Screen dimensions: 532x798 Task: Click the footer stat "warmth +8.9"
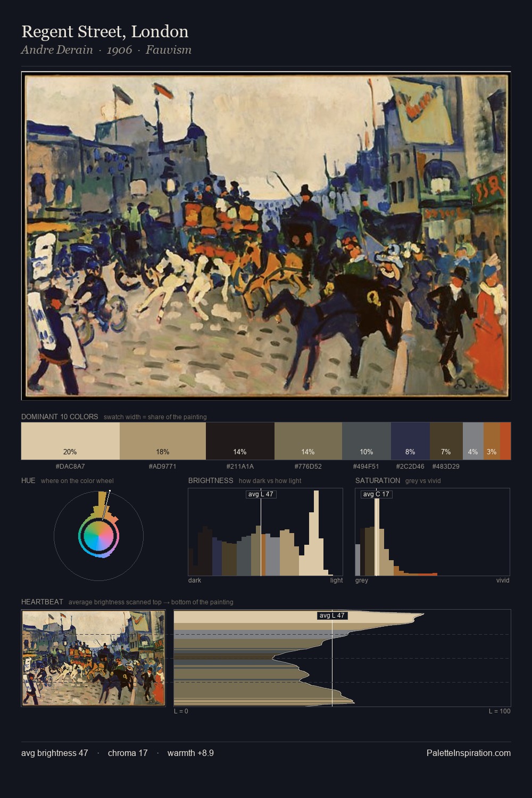[190, 753]
